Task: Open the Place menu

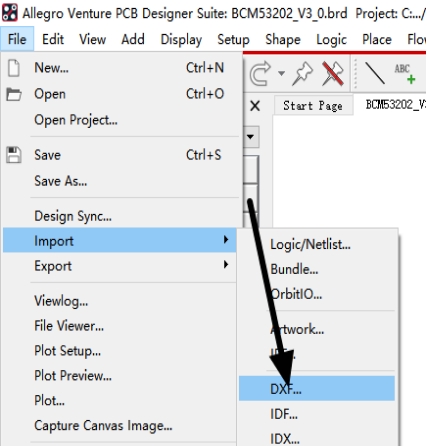Action: click(377, 39)
